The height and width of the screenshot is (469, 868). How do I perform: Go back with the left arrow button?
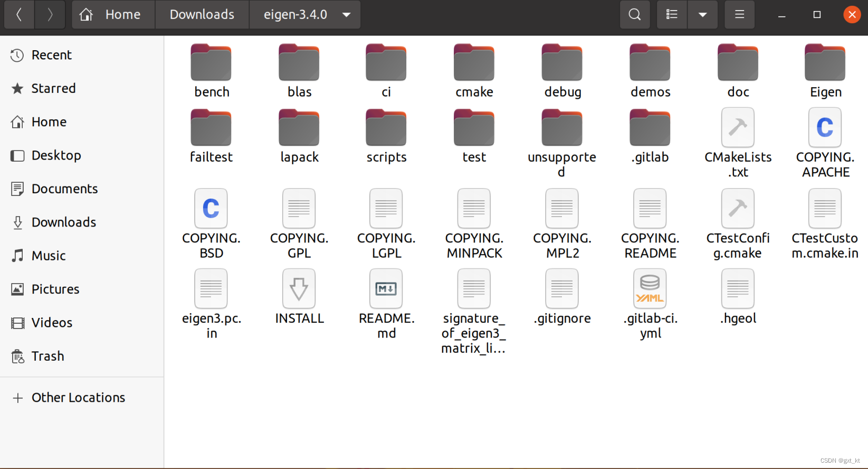click(x=19, y=14)
